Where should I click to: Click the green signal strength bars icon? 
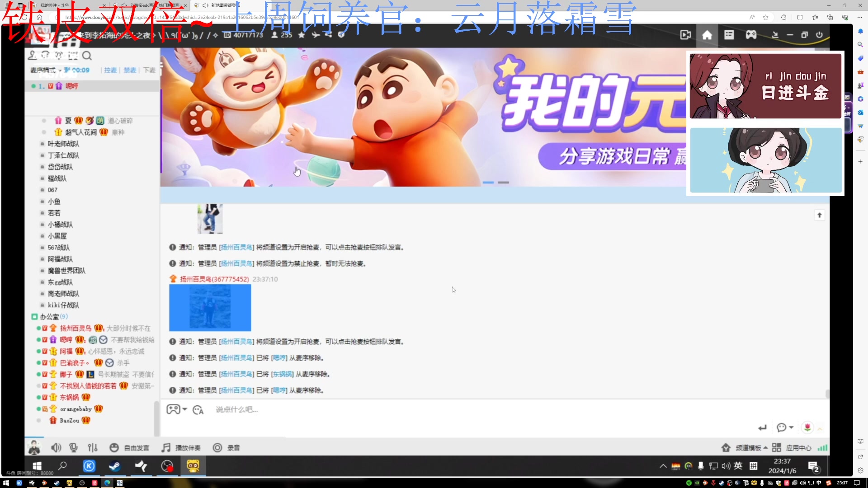click(x=822, y=447)
